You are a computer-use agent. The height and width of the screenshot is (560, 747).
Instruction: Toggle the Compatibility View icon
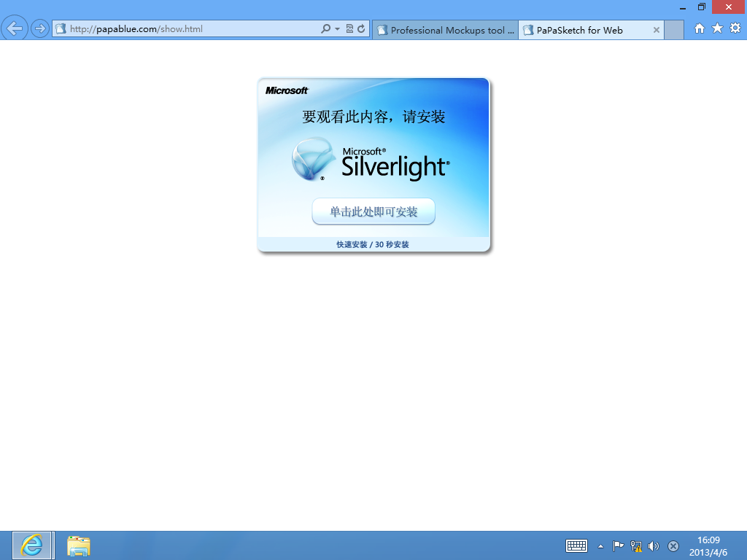(x=349, y=28)
